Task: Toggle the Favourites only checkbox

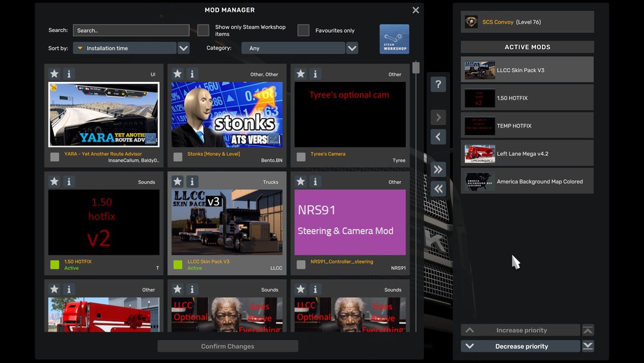Action: (x=303, y=30)
